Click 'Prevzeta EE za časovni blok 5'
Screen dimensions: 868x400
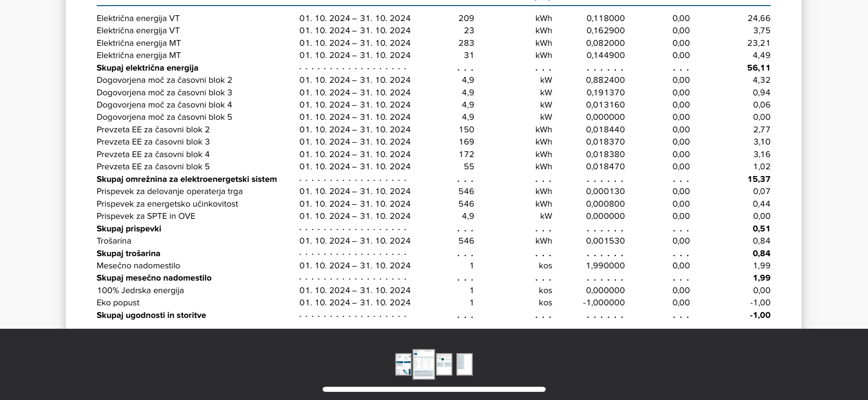(x=153, y=167)
